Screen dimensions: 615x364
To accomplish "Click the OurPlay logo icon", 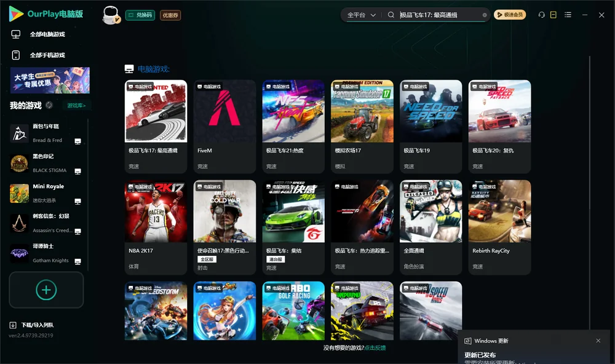I will click(16, 14).
